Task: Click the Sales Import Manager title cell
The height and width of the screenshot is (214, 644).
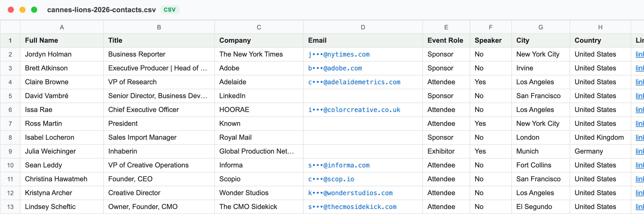Action: point(159,137)
